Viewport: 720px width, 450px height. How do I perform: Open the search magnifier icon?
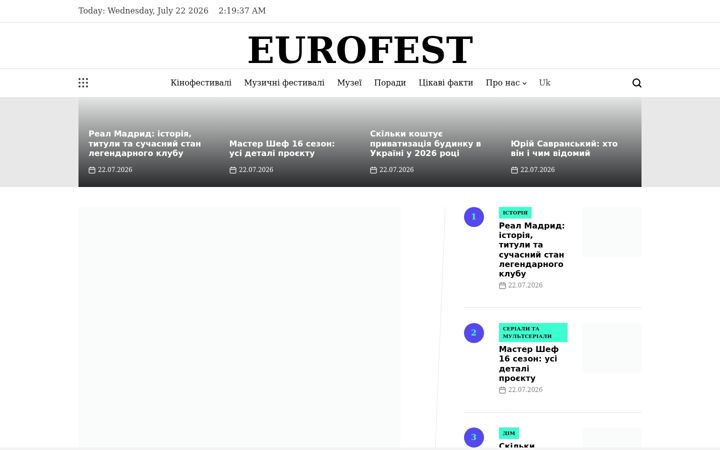click(x=636, y=83)
